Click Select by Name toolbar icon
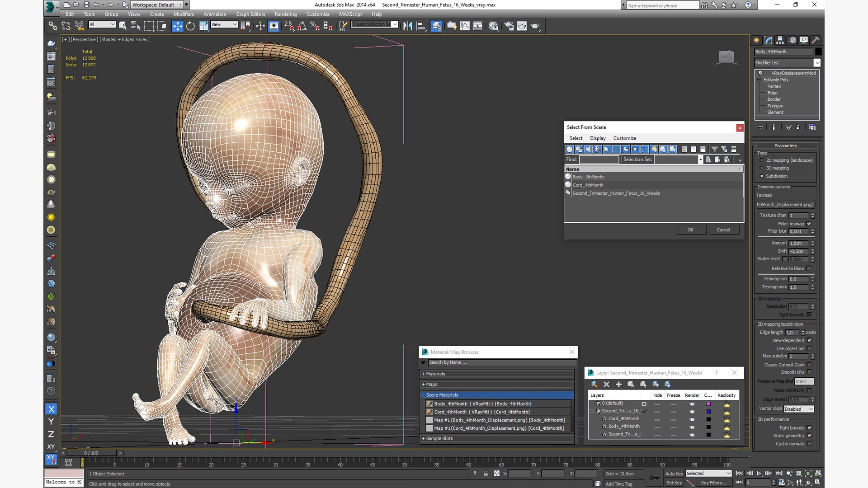This screenshot has width=868, height=488. pos(135,26)
